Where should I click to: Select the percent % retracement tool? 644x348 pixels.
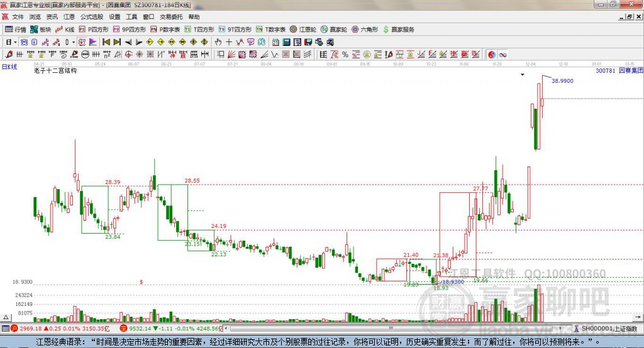point(345,54)
